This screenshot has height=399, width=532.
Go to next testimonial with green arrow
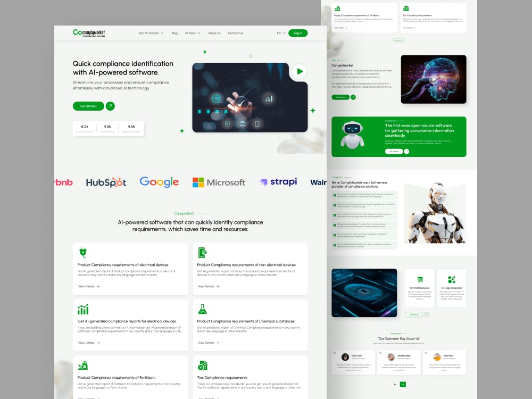(403, 385)
